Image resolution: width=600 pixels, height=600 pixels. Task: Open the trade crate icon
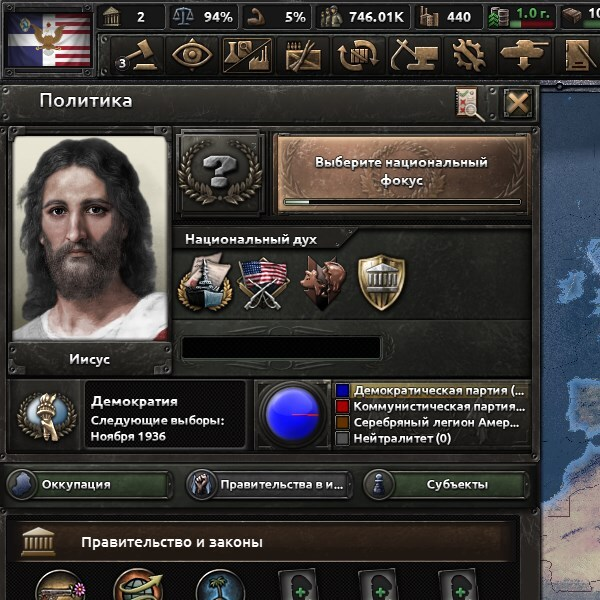(x=358, y=55)
